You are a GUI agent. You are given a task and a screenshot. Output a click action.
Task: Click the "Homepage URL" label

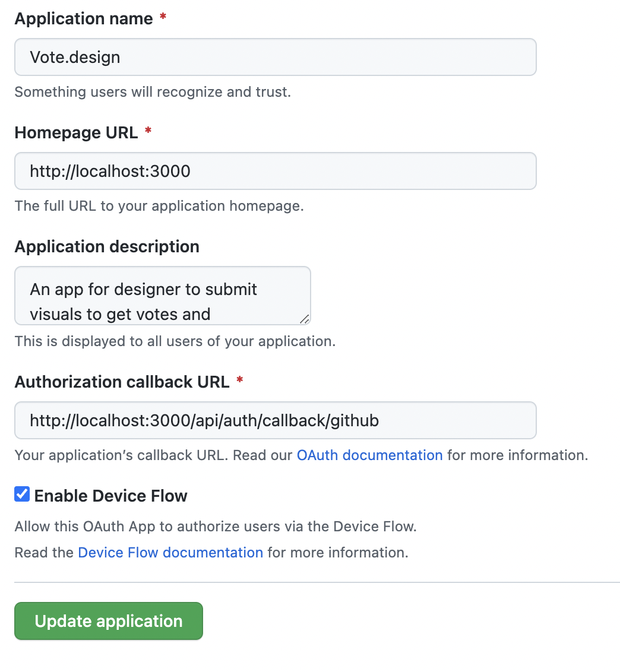(x=76, y=132)
